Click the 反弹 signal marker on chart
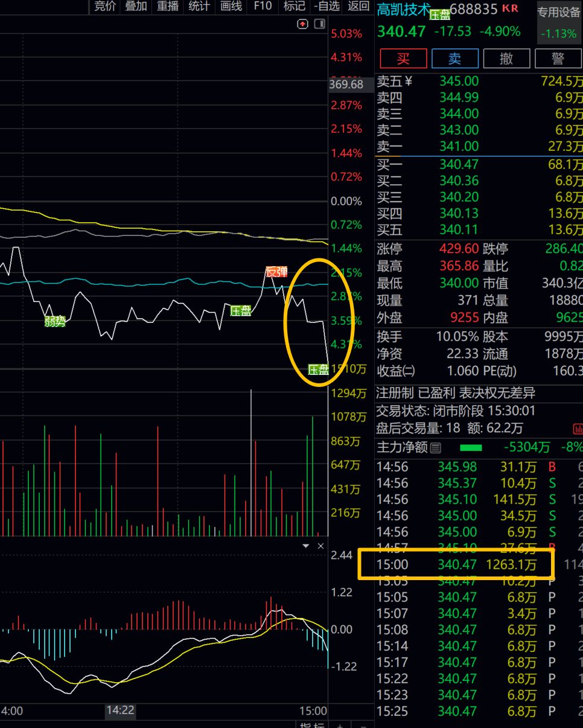 point(277,272)
